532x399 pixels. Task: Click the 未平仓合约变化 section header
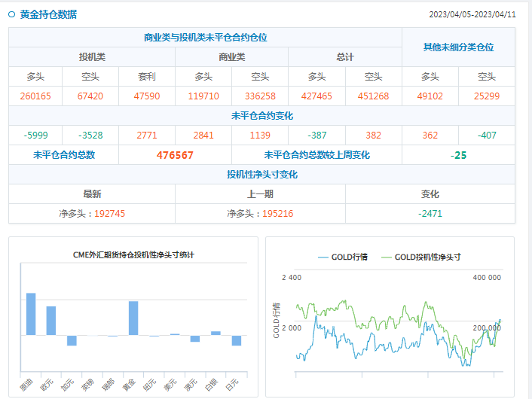(261, 116)
